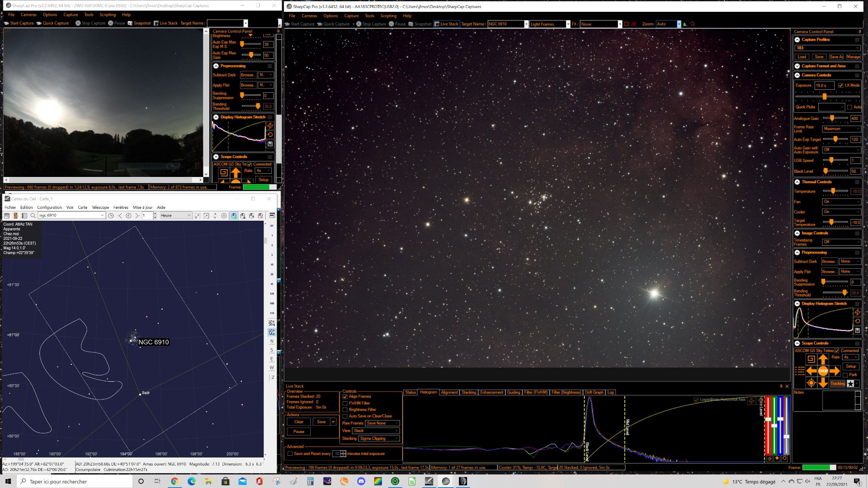The image size is (868, 488).
Task: Open the Stacking Sigma Clipping dropdown
Action: pyautogui.click(x=379, y=438)
